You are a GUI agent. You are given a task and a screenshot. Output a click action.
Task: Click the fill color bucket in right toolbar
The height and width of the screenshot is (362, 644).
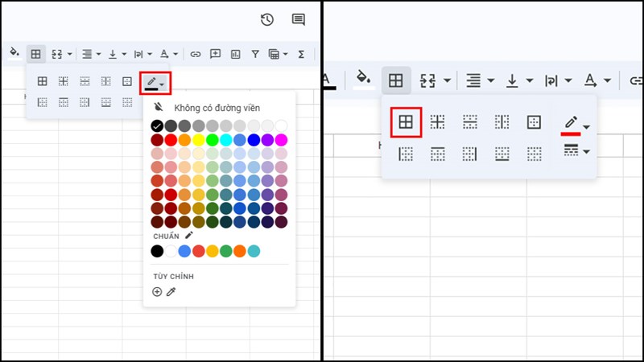pyautogui.click(x=364, y=80)
